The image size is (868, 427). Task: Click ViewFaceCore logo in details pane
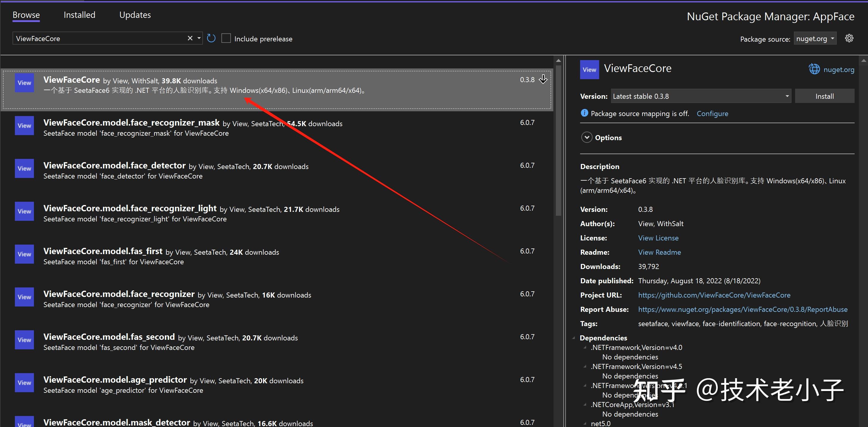[589, 70]
